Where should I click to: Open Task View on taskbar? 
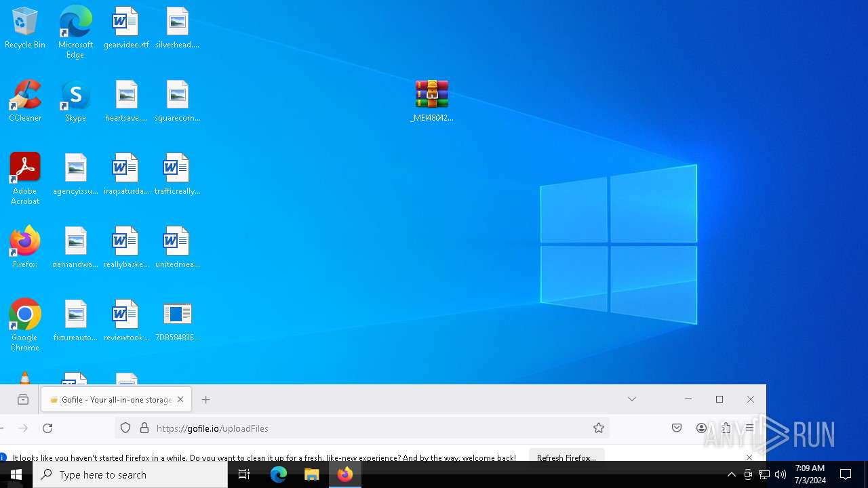[244, 474]
